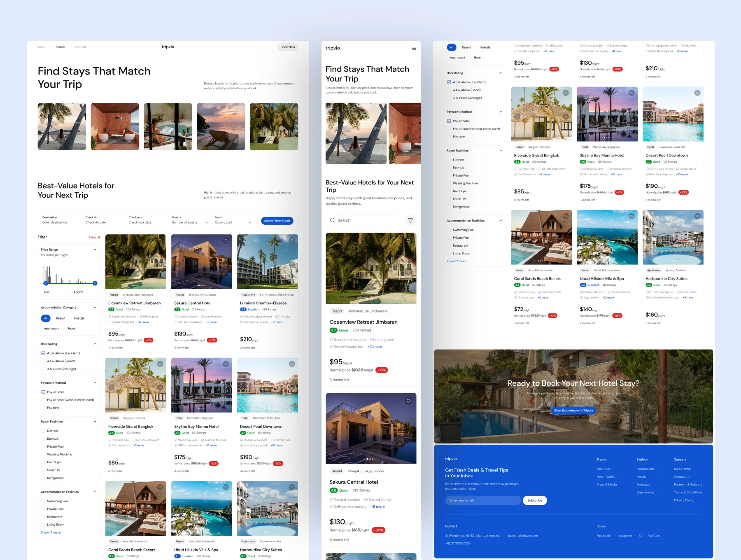Collapse Accommodation Facilities chevron in footer mockup
This screenshot has width=741, height=560.
tap(501, 221)
